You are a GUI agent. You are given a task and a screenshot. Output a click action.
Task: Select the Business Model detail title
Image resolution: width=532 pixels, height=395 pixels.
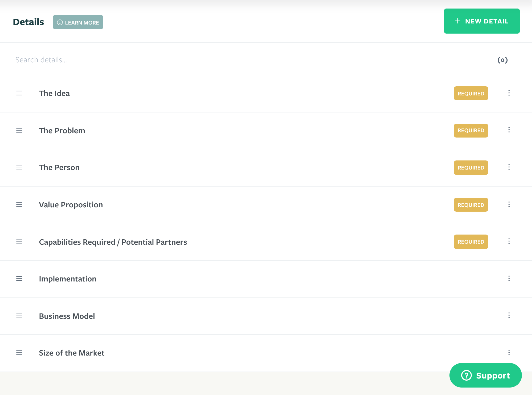(67, 316)
